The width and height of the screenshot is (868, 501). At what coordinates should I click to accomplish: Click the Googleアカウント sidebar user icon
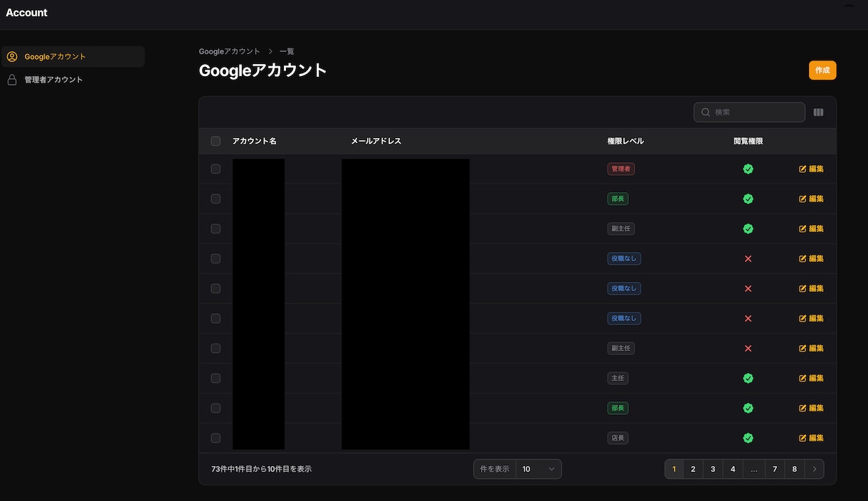tap(12, 57)
